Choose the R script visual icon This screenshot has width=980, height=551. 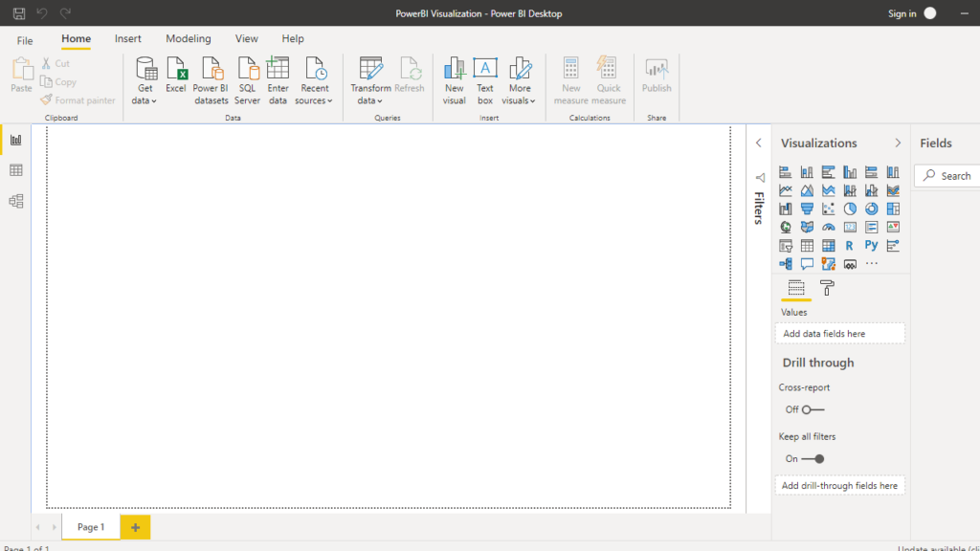[x=850, y=246]
